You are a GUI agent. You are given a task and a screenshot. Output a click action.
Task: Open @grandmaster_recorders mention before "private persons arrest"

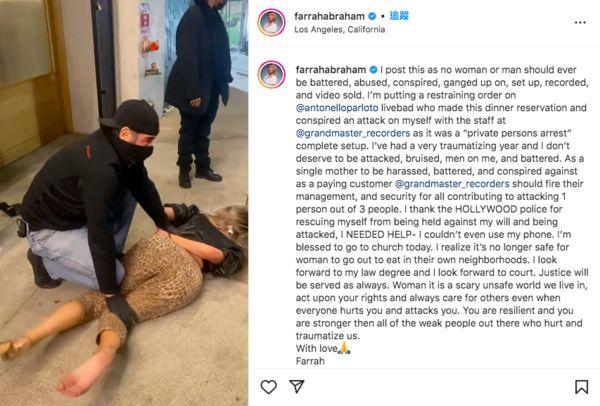point(353,133)
